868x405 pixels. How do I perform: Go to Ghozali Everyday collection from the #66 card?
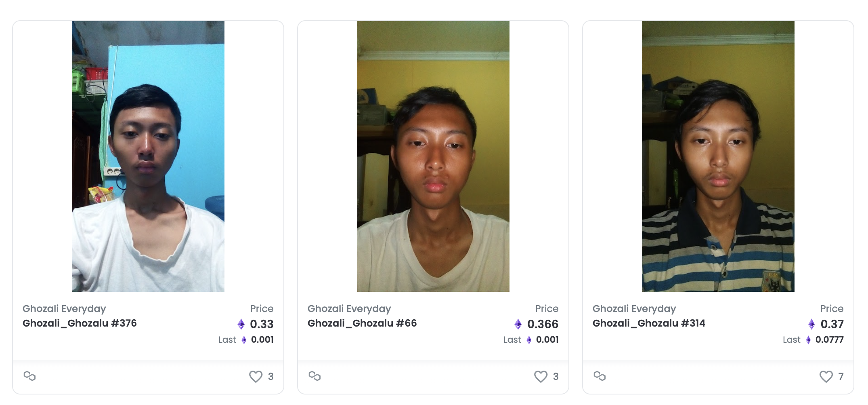tap(349, 309)
